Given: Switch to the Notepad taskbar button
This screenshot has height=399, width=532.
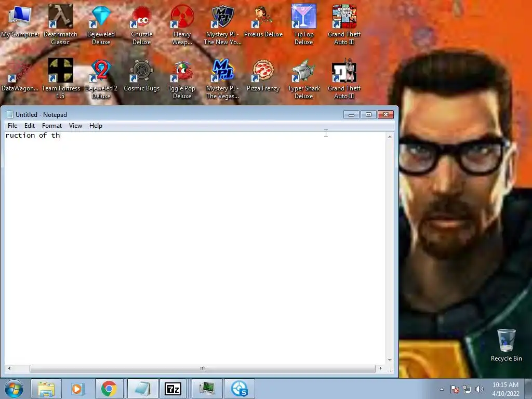Looking at the screenshot, I should click(142, 389).
